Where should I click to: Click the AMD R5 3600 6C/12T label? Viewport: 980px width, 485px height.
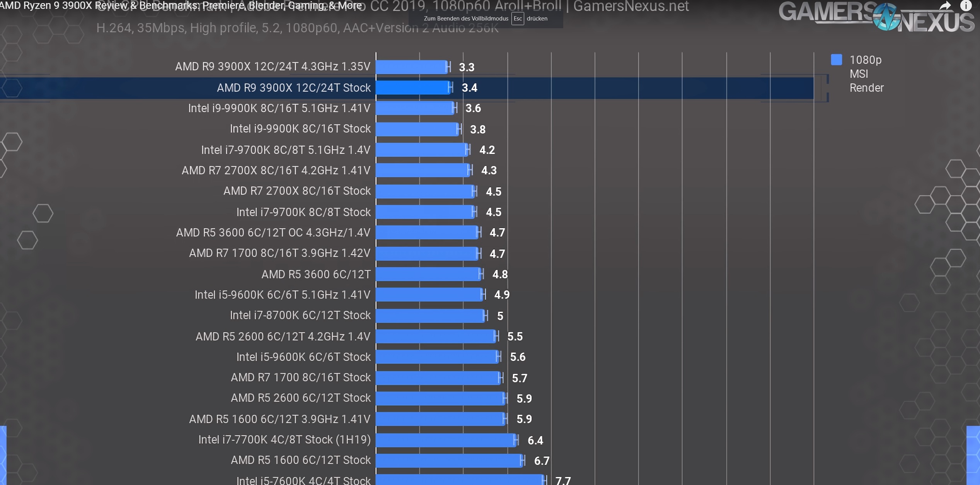(315, 274)
